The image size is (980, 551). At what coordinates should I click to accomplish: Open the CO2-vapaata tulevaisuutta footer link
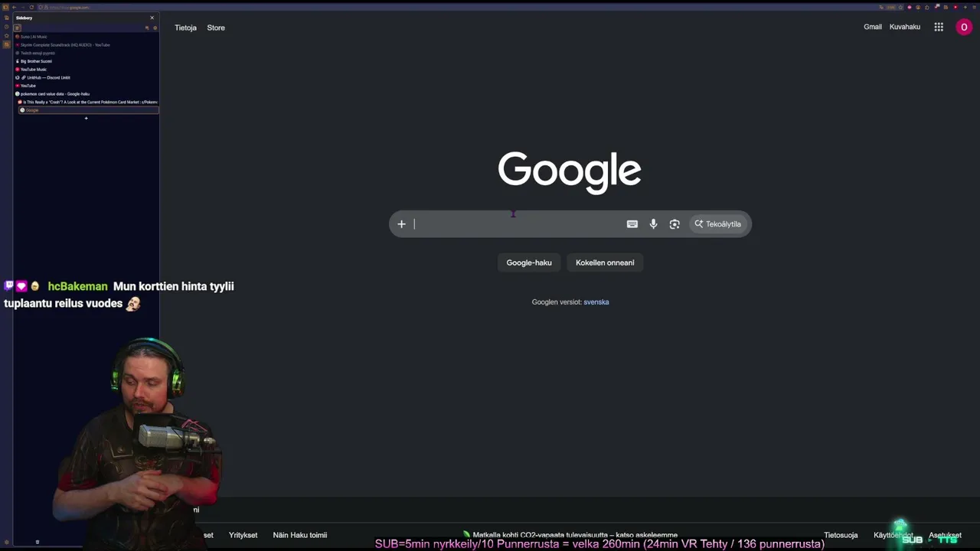(x=570, y=535)
